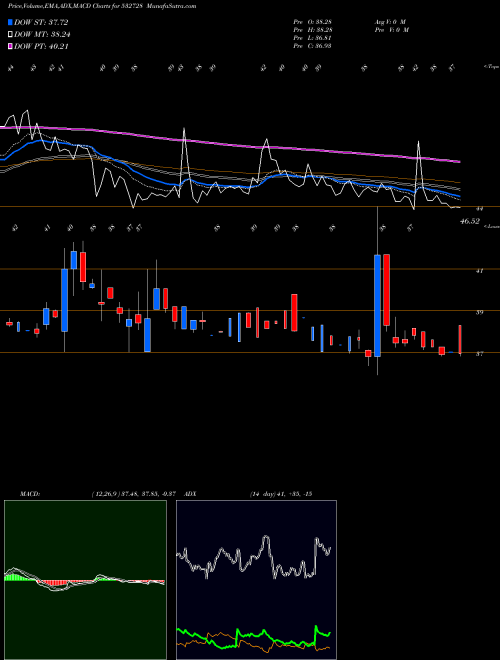The height and width of the screenshot is (660, 500).
Task: Click the MACD (12,26,9) parameter values
Action: [x=133, y=493]
